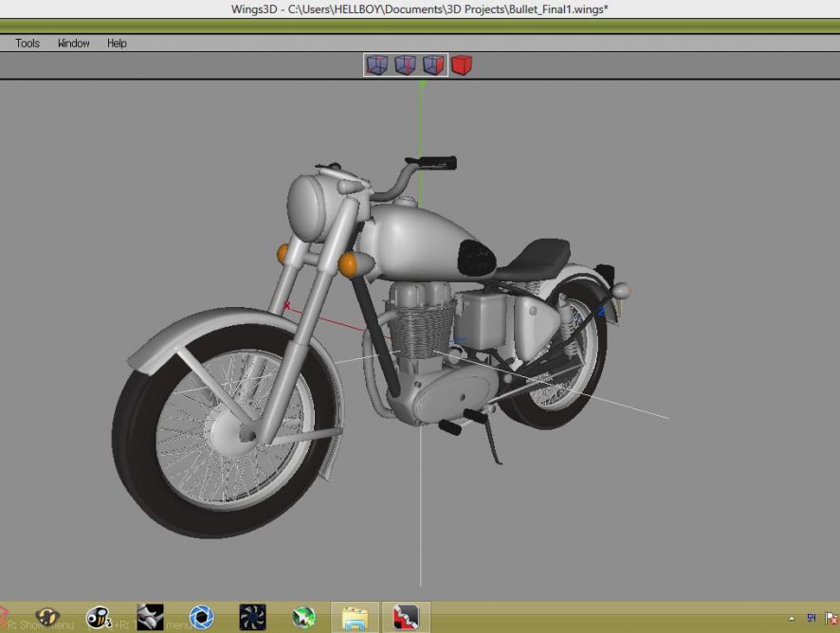The width and height of the screenshot is (840, 633).
Task: Switch to edge selection mode cube
Action: pyautogui.click(x=405, y=64)
